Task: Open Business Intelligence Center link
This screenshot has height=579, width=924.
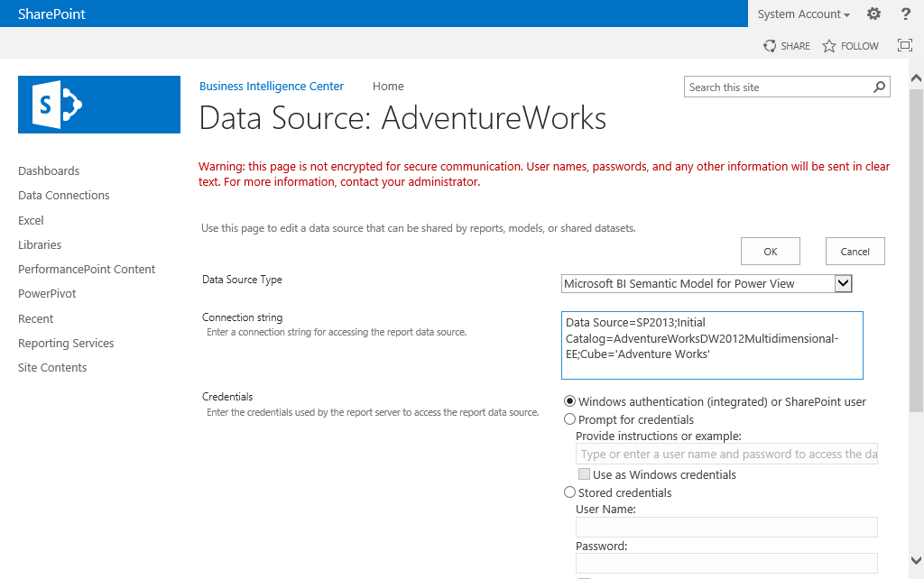Action: [x=272, y=87]
